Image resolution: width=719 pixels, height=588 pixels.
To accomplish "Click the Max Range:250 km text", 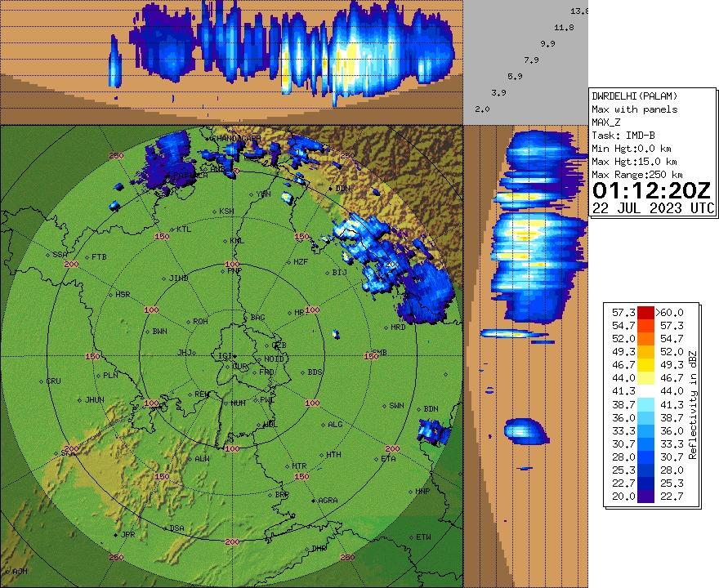I will [636, 175].
